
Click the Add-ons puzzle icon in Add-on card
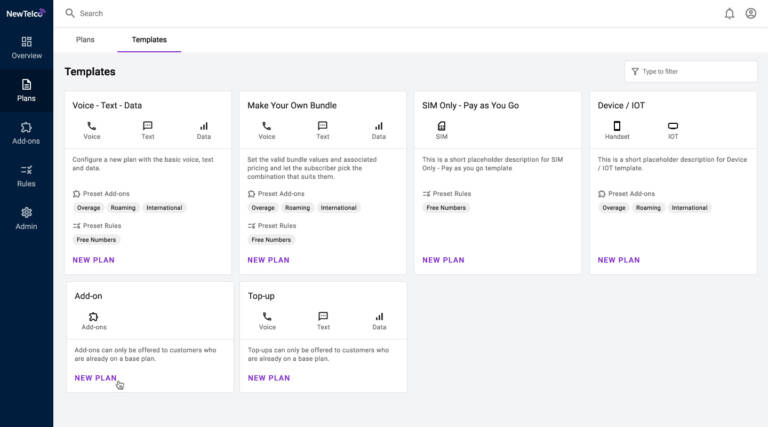pyautogui.click(x=94, y=317)
